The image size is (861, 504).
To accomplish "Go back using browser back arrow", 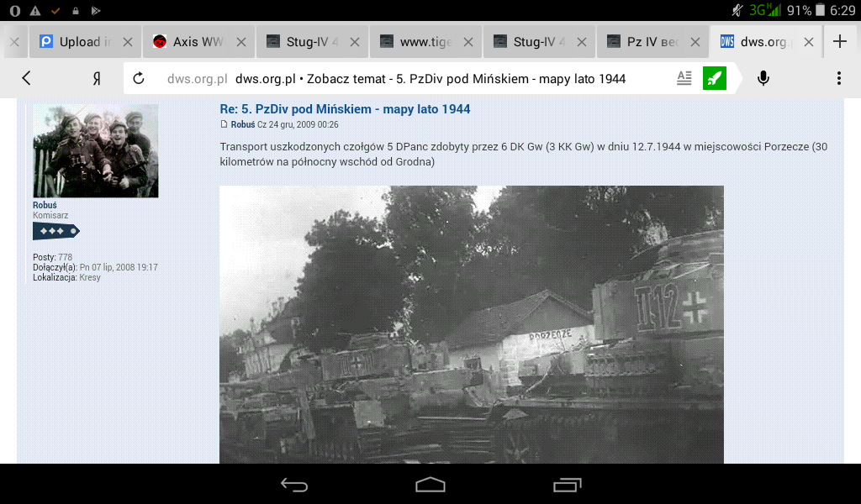I will tap(26, 78).
